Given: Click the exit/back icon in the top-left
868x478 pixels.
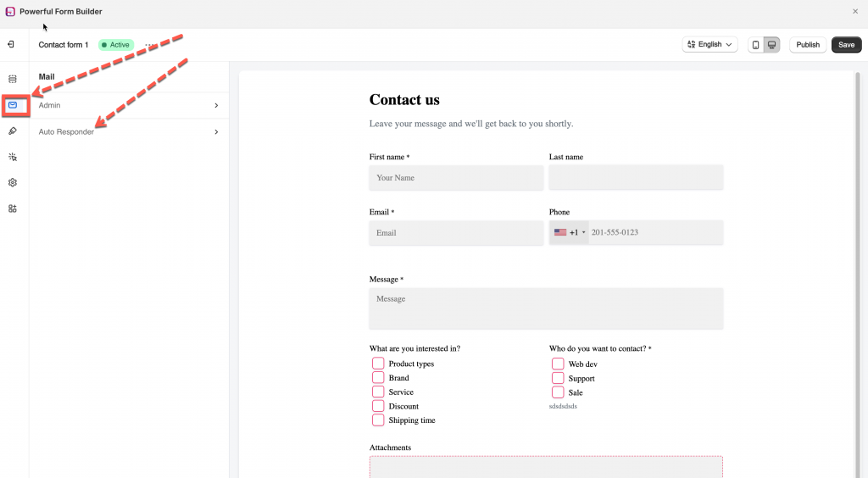Looking at the screenshot, I should pyautogui.click(x=11, y=44).
